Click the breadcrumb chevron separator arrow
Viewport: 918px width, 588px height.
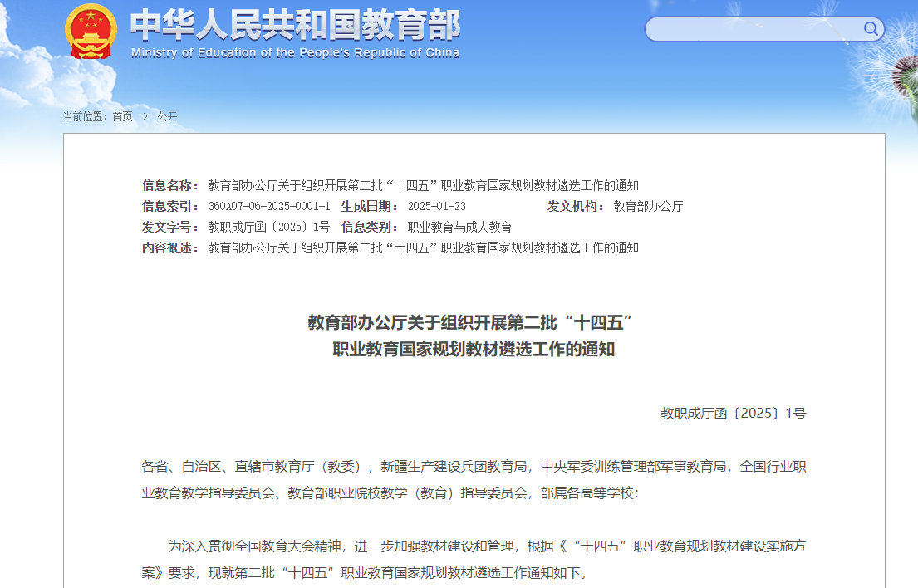pos(145,116)
